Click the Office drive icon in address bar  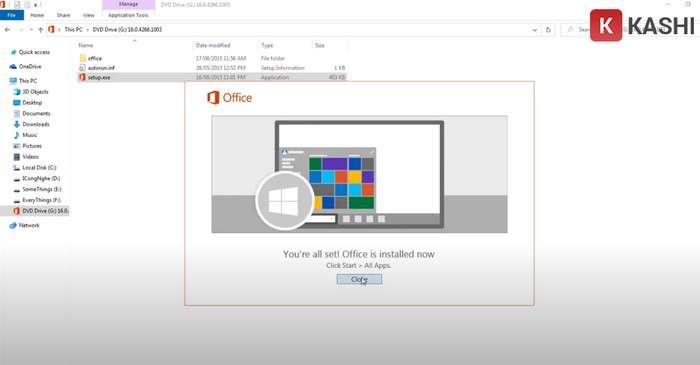(51, 29)
